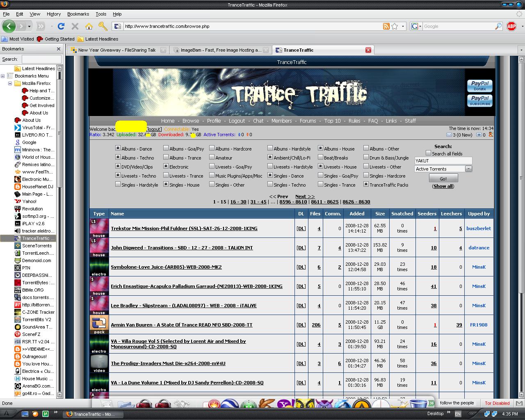
Task: Close the TranceTraffic tab with red X
Action: (368, 50)
